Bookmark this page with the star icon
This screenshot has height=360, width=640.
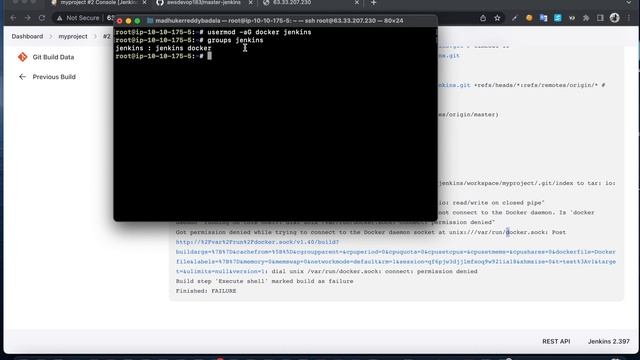coord(497,18)
